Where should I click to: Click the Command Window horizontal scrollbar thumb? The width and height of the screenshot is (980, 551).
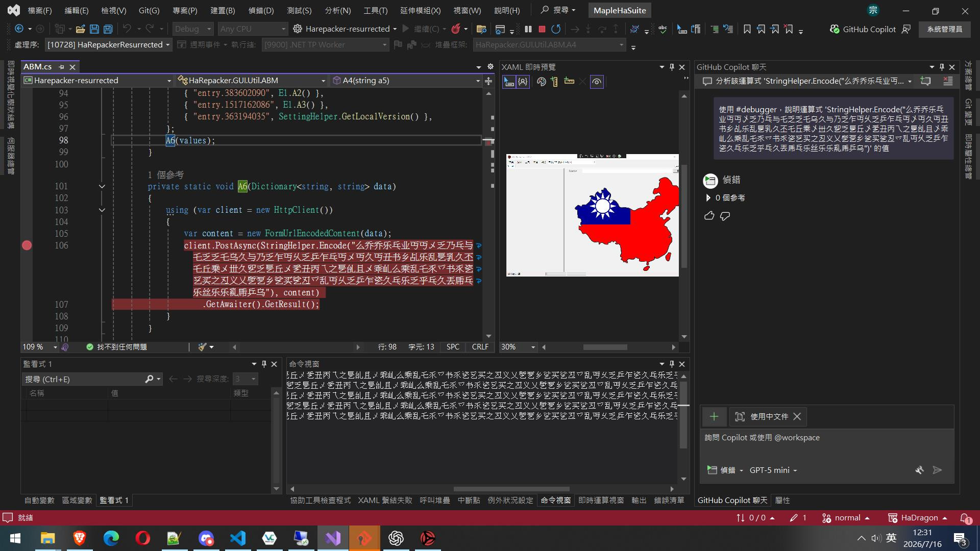511,489
